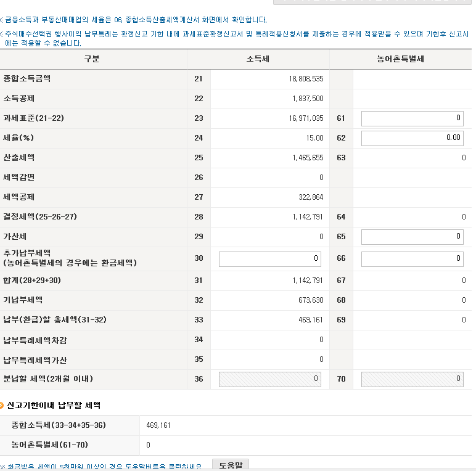The width and height of the screenshot is (476, 471).
Task: Click the rural tax 가산세 input field (65)
Action: pos(412,237)
